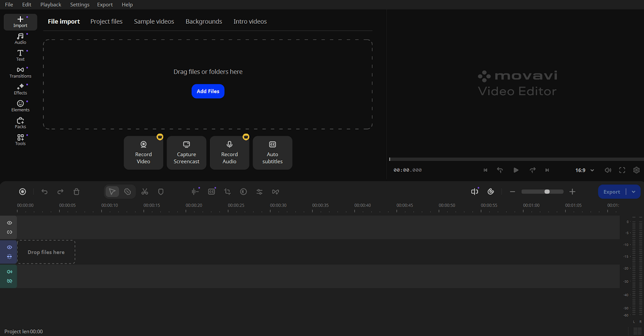Image resolution: width=644 pixels, height=336 pixels.
Task: Open the Elements panel in sidebar
Action: pos(20,106)
